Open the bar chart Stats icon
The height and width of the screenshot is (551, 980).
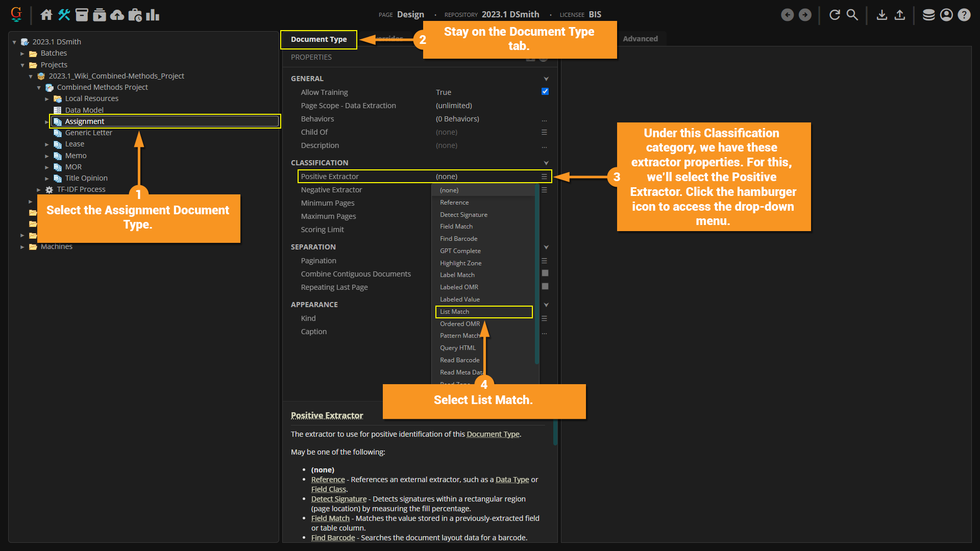[x=153, y=15]
